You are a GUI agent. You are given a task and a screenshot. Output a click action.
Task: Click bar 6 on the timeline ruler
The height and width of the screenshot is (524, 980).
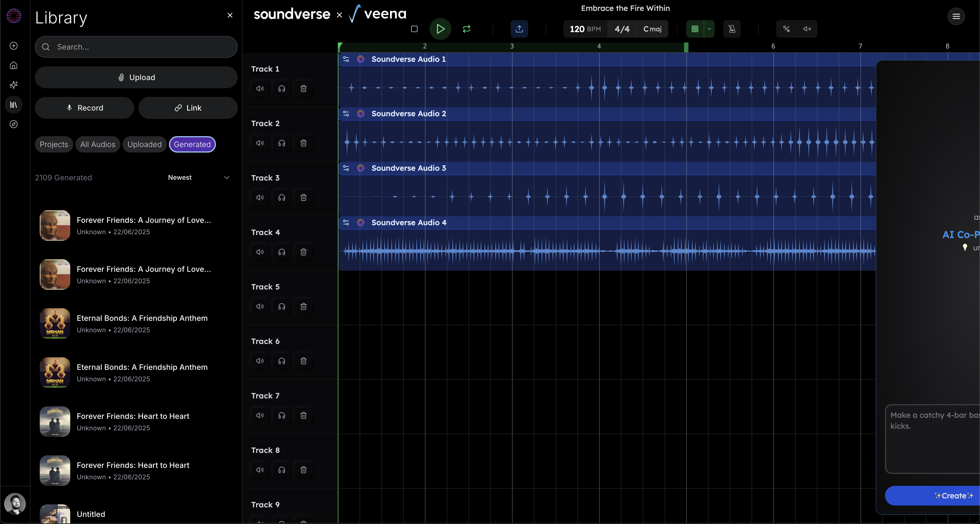pos(773,46)
